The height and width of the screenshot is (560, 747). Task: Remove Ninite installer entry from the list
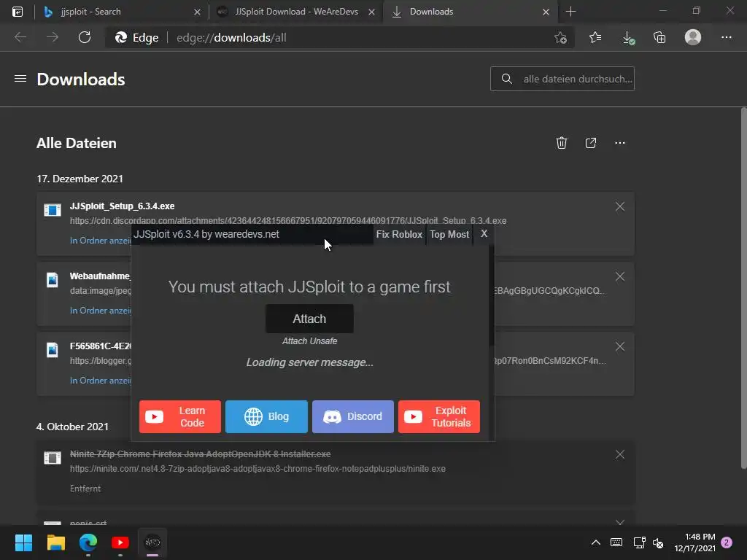tap(620, 455)
